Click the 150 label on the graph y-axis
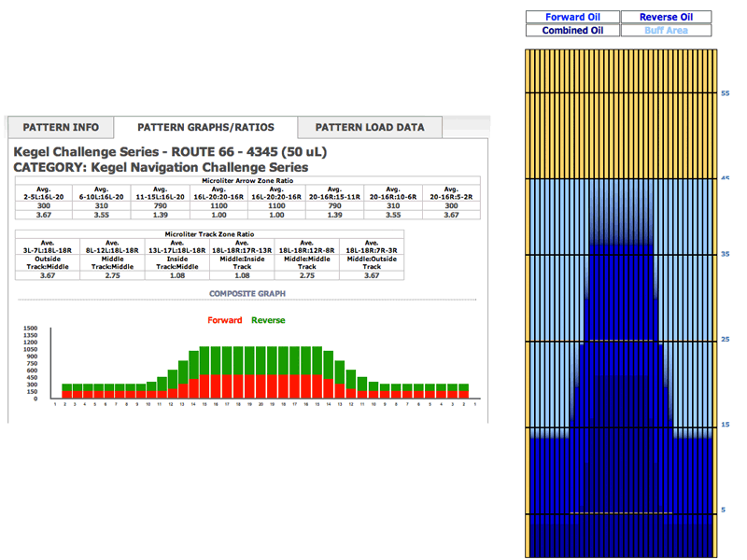 pyautogui.click(x=32, y=391)
